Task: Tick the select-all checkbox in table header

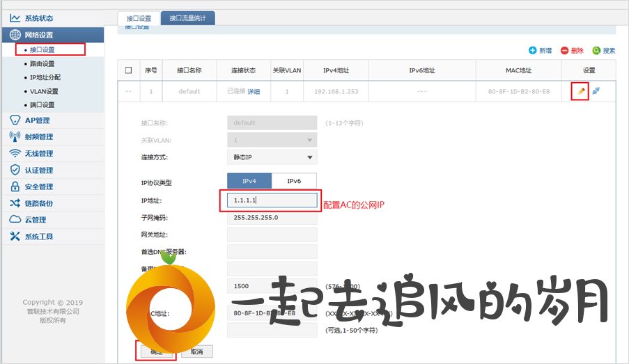Action: tap(128, 70)
